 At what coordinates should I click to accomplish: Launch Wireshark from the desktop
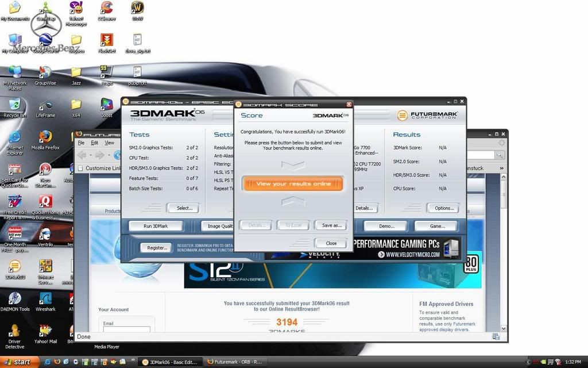(45, 302)
